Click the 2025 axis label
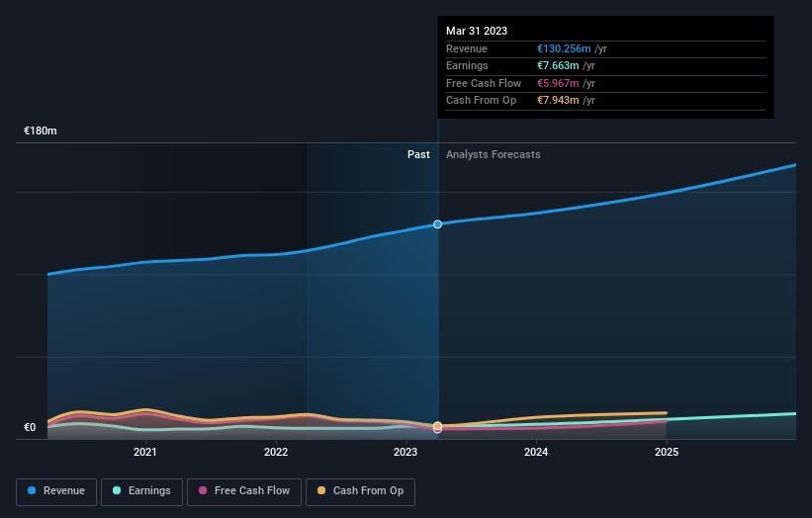 point(667,452)
